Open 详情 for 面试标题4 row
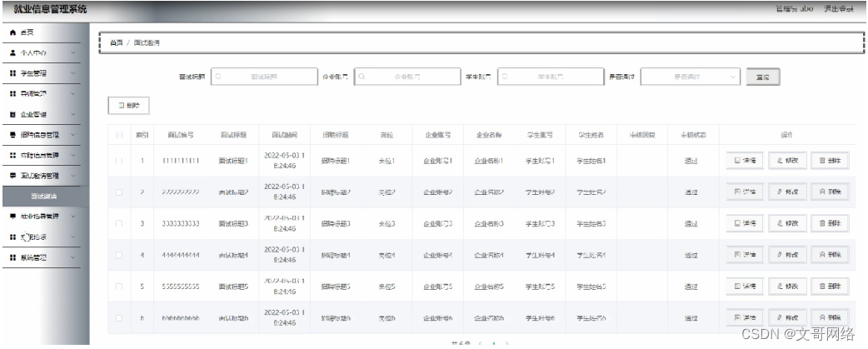 point(745,255)
